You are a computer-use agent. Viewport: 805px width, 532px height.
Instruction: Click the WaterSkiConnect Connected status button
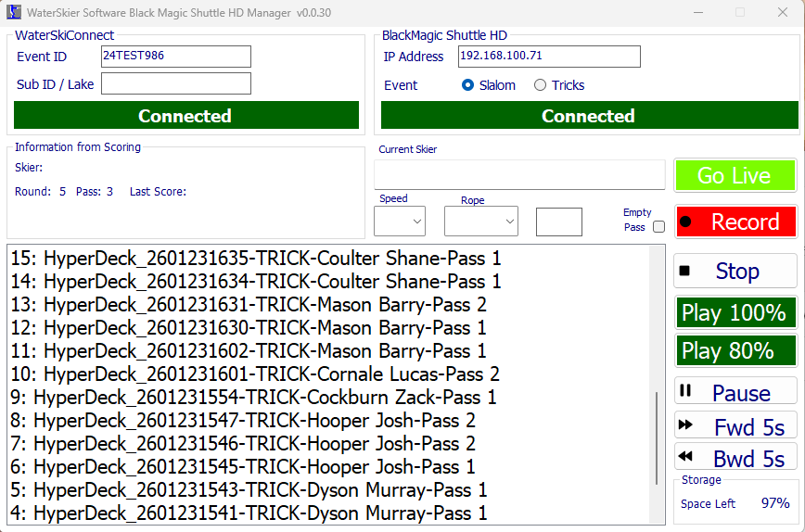[x=185, y=116]
